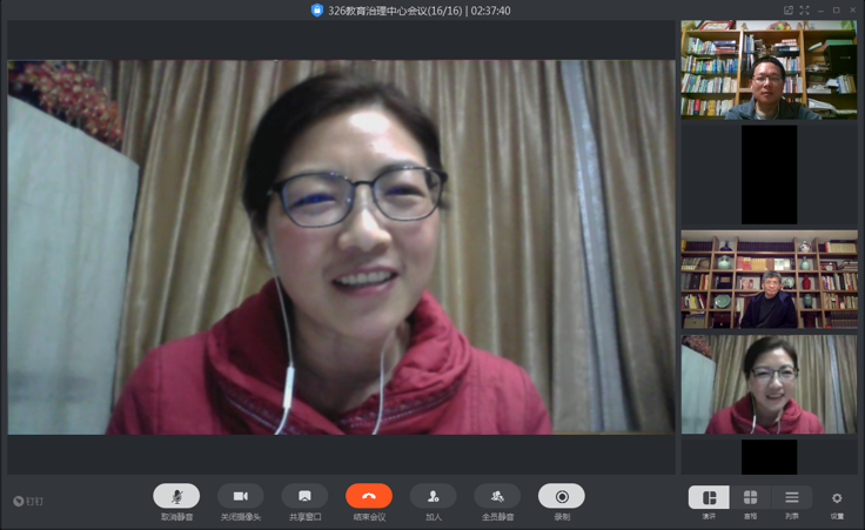The height and width of the screenshot is (530, 865).
Task: Select thumbnail of man before red bookcase
Action: 769,280
